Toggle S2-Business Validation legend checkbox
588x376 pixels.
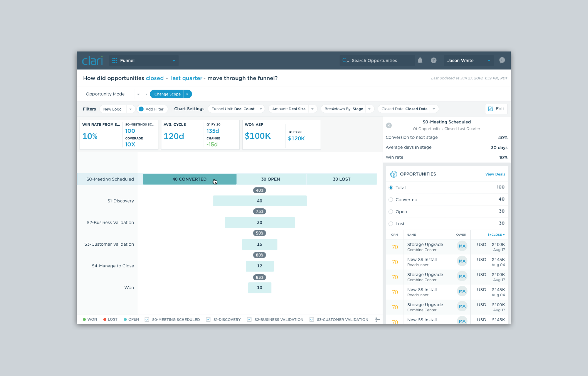click(249, 319)
